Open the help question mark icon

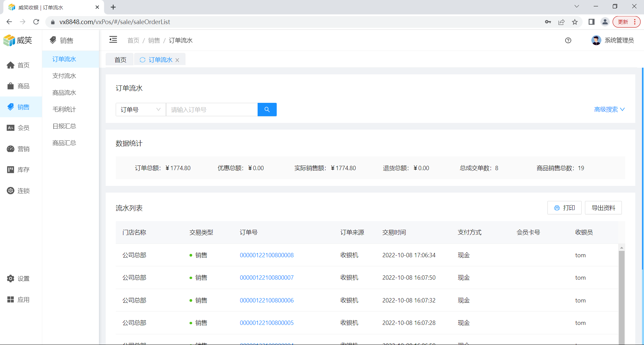click(x=568, y=41)
